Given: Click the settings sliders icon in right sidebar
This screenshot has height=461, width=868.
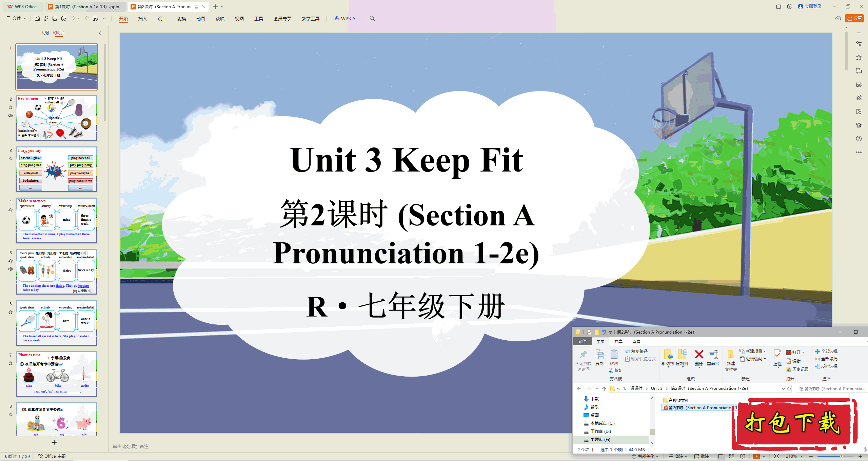Looking at the screenshot, I should coord(859,44).
